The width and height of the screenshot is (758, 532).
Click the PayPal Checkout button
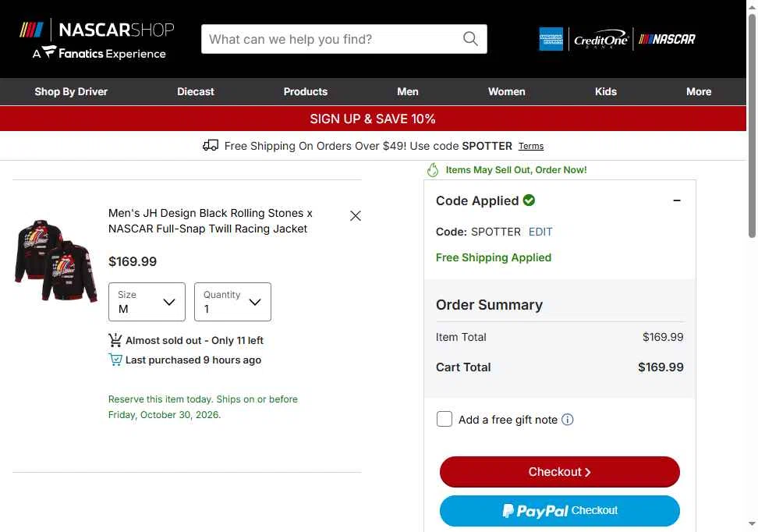[559, 511]
